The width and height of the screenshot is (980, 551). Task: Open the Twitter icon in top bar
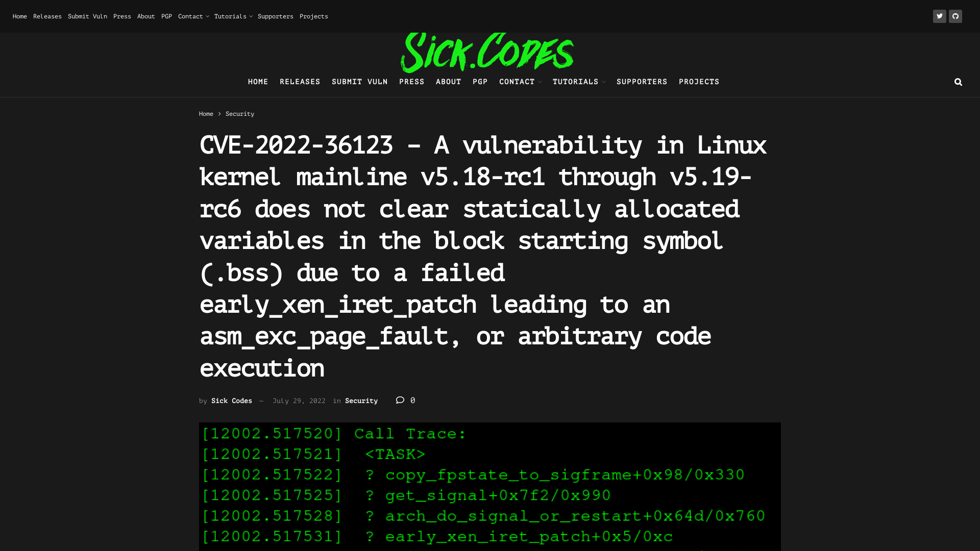click(940, 16)
